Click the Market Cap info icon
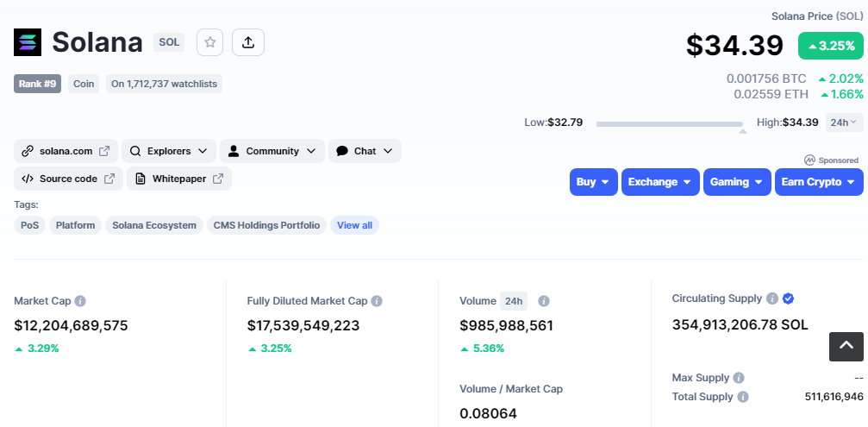This screenshot has height=427, width=868. (x=80, y=301)
